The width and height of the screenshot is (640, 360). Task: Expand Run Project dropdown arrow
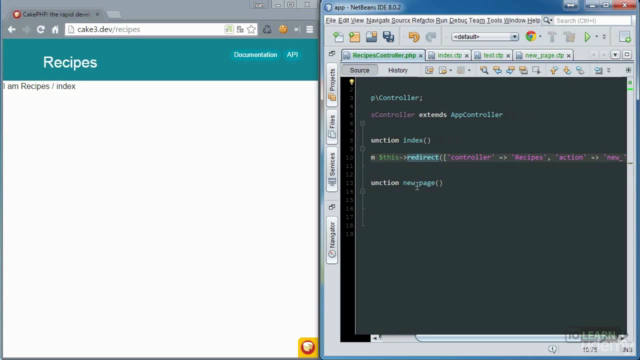pos(596,37)
